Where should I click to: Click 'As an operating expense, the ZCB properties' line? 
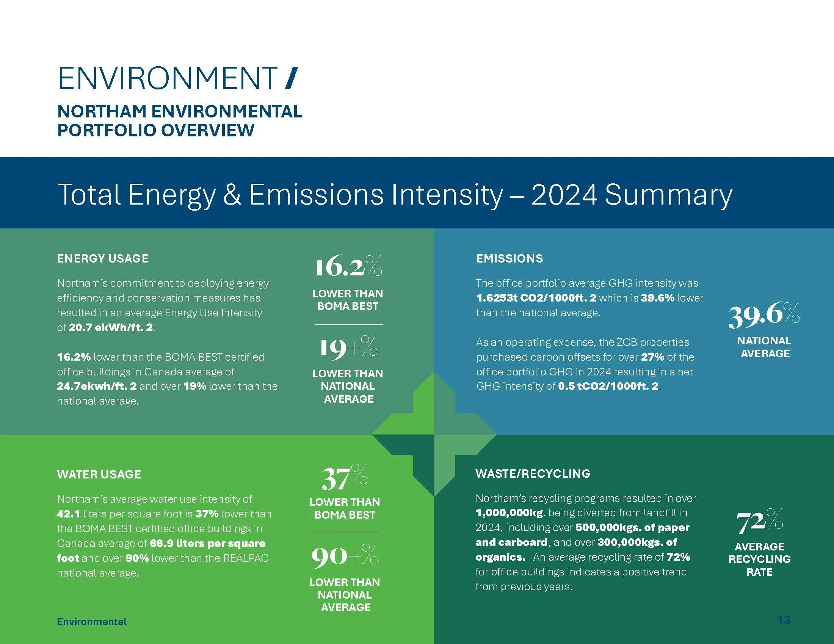coord(582,342)
